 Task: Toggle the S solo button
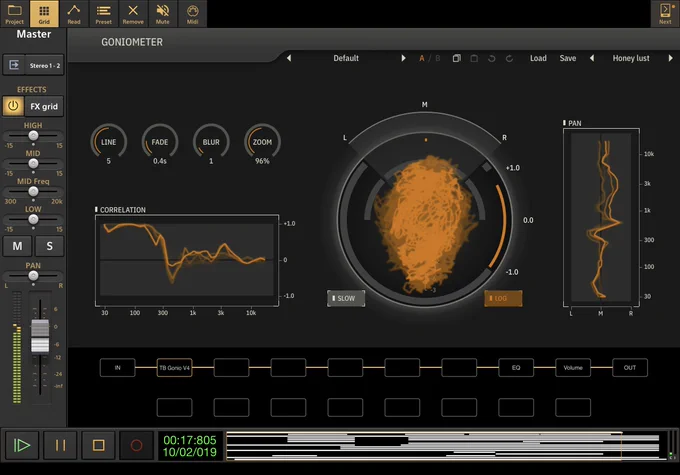coord(49,246)
